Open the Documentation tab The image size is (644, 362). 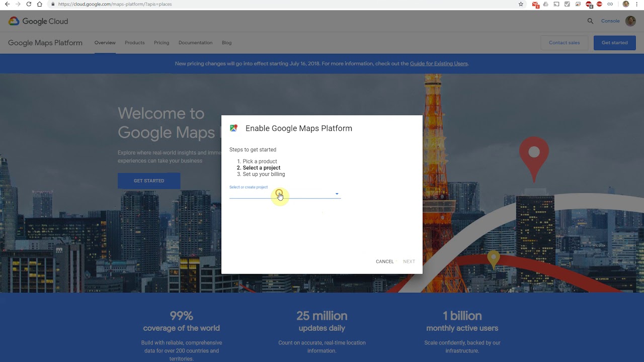point(195,43)
